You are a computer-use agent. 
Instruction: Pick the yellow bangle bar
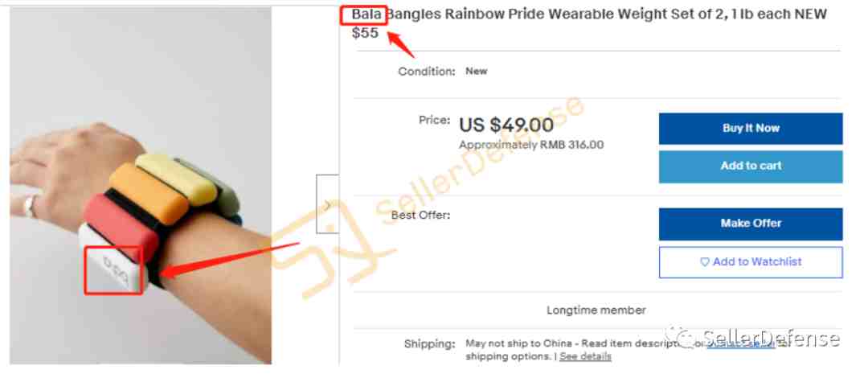[x=176, y=178]
